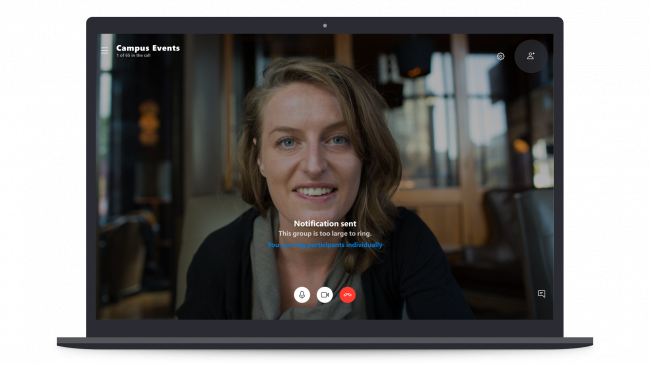Open the chat conversation icon
The width and height of the screenshot is (650, 365).
[x=541, y=294]
